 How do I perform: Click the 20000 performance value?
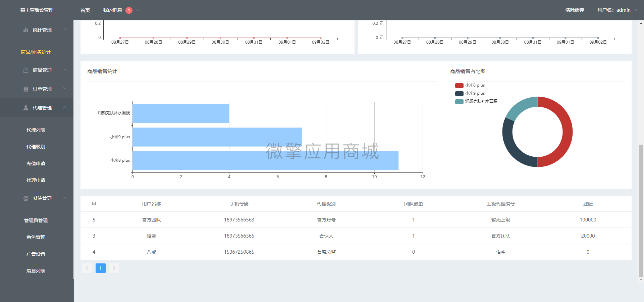588,236
